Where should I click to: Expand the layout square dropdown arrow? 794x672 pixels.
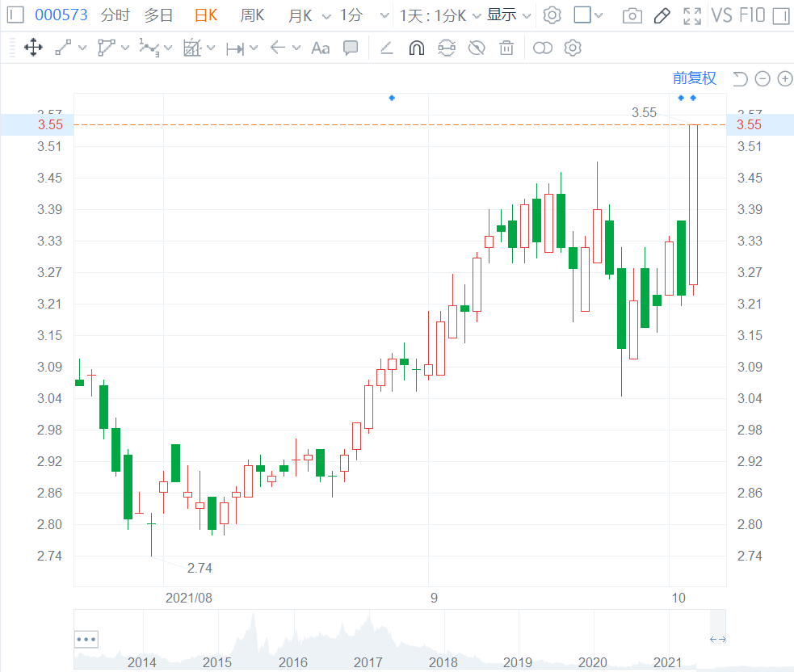point(599,15)
